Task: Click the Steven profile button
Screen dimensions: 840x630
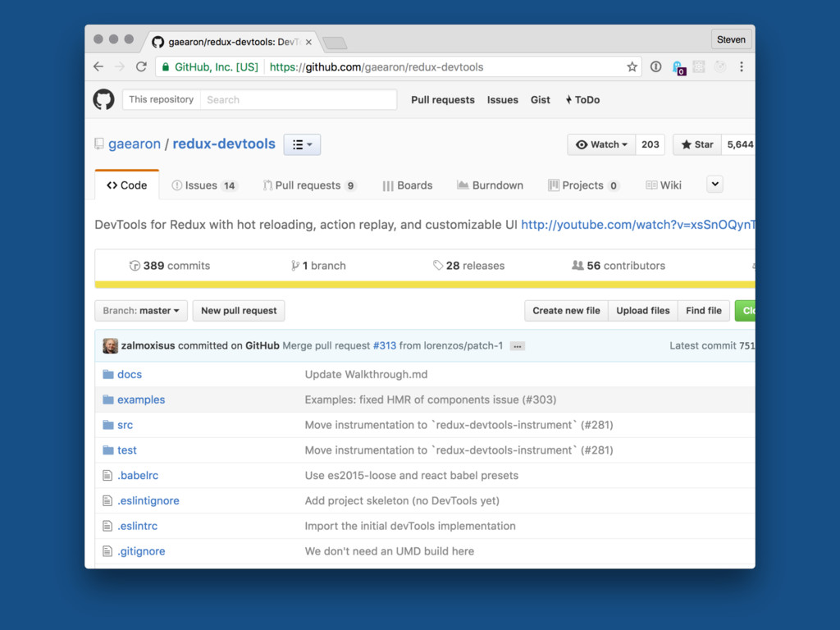Action: [731, 39]
